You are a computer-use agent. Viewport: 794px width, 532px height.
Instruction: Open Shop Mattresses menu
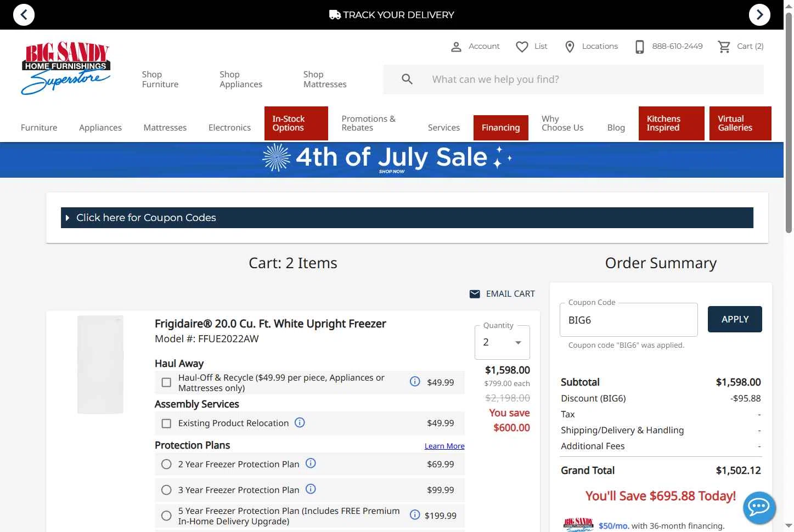coord(325,79)
